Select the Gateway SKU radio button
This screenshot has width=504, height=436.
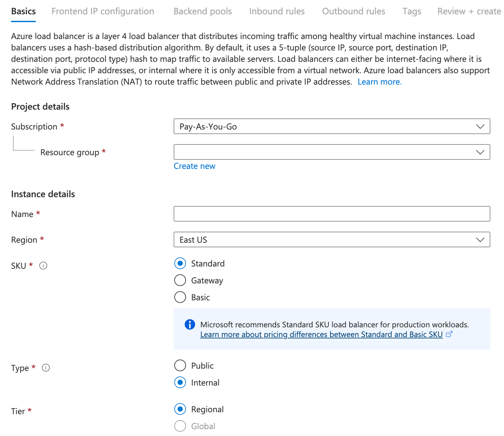click(x=180, y=280)
